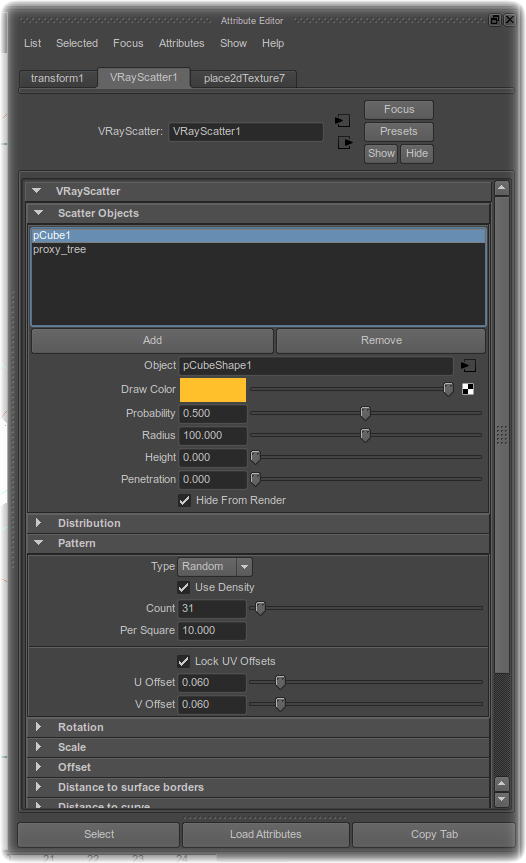
Task: Click the Copy Tab button
Action: pyautogui.click(x=434, y=834)
